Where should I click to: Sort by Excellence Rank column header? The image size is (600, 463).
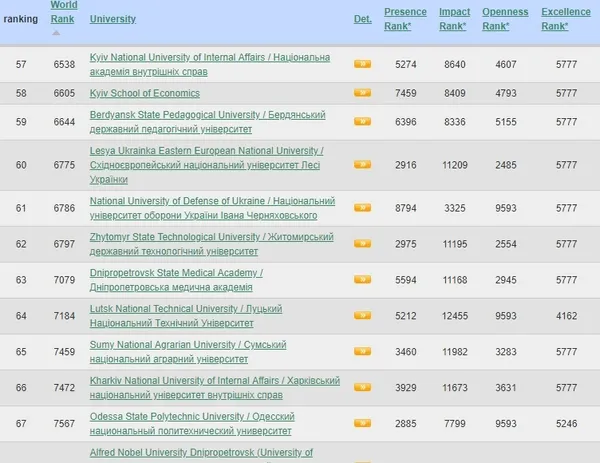(x=566, y=19)
